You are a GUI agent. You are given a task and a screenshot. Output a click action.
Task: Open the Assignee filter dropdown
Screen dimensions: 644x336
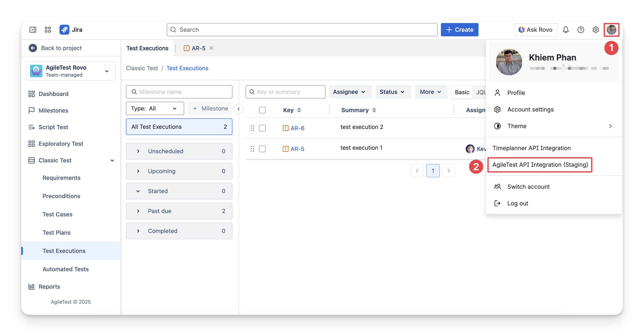(349, 92)
